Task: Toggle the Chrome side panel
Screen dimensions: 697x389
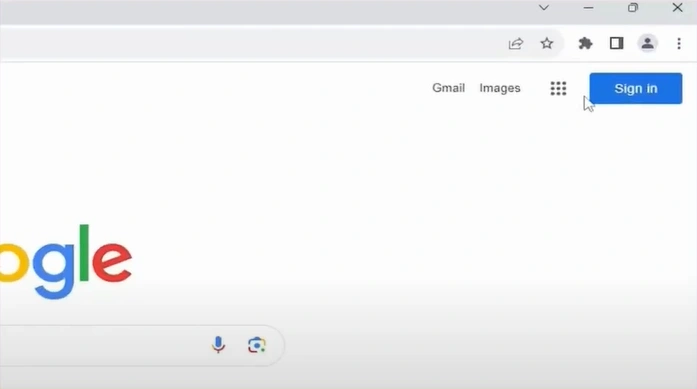Action: coord(617,44)
